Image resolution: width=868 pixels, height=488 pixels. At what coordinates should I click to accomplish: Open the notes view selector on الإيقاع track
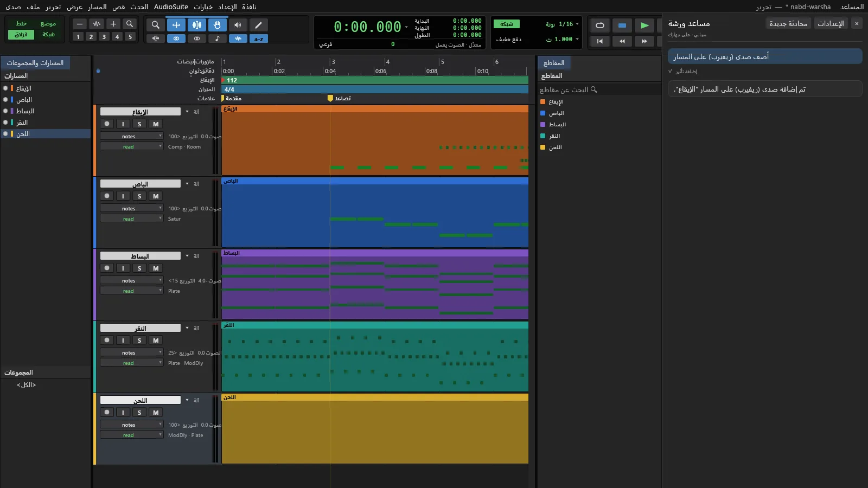pyautogui.click(x=131, y=137)
